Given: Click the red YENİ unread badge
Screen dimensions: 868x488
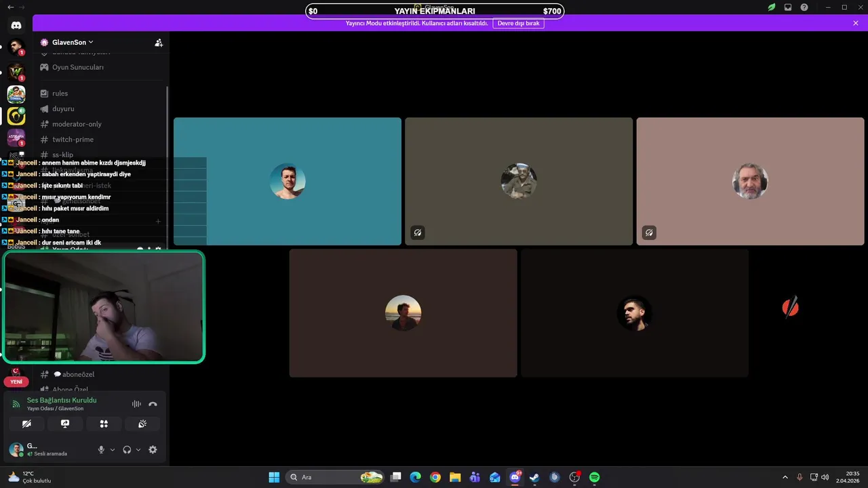Looking at the screenshot, I should tap(16, 382).
